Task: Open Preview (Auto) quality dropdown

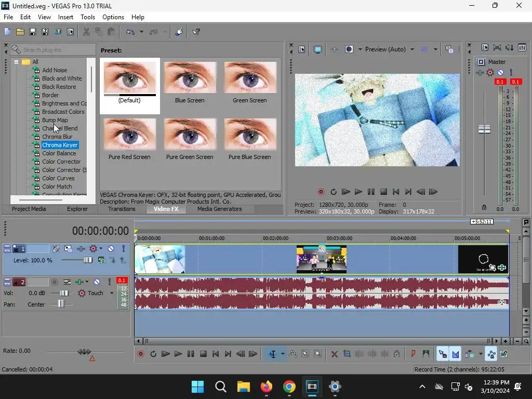Action: [389, 49]
